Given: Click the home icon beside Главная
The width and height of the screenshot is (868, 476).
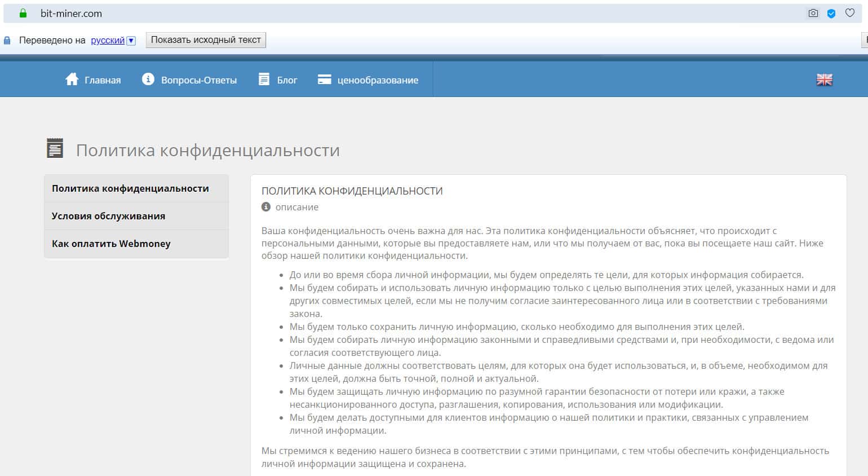Looking at the screenshot, I should pos(72,80).
